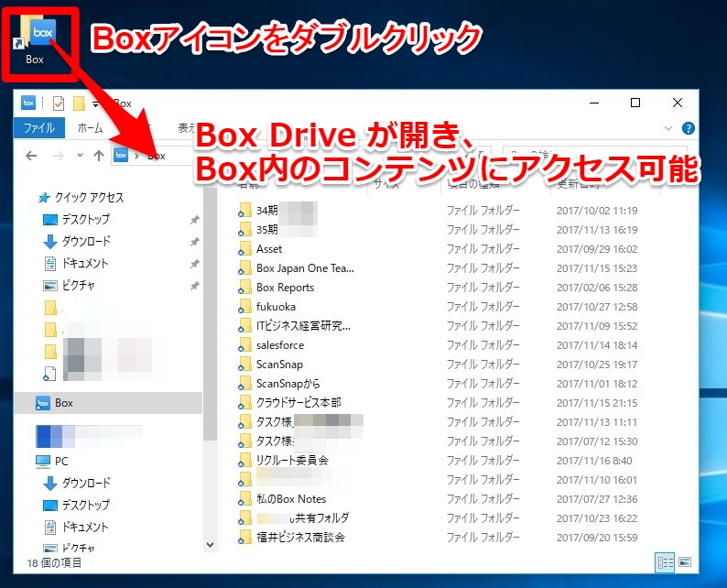The height and width of the screenshot is (588, 727).
Task: Click the pin icon beside ピクチャ
Action: coord(195,286)
